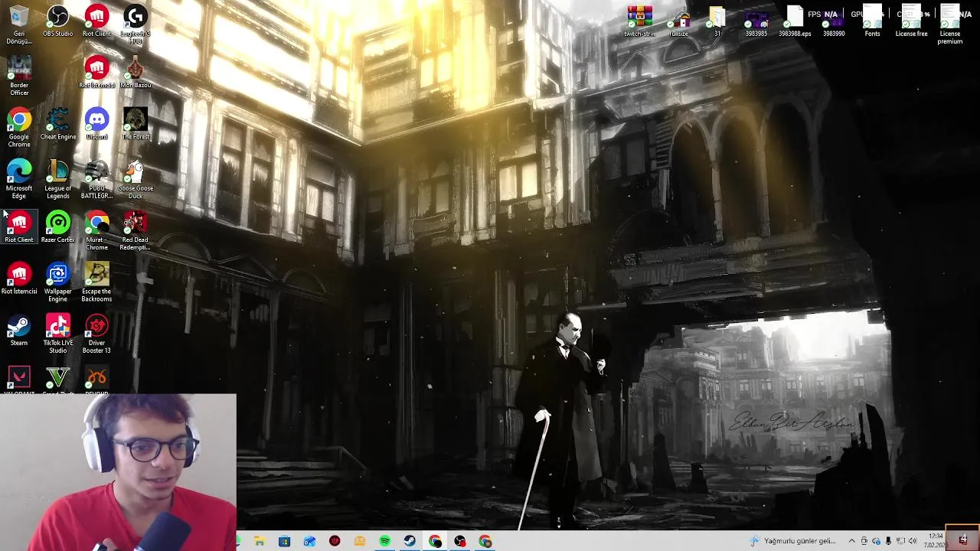Open the Grand Theft Auto V icon
This screenshot has height=551, width=980.
coord(58,380)
